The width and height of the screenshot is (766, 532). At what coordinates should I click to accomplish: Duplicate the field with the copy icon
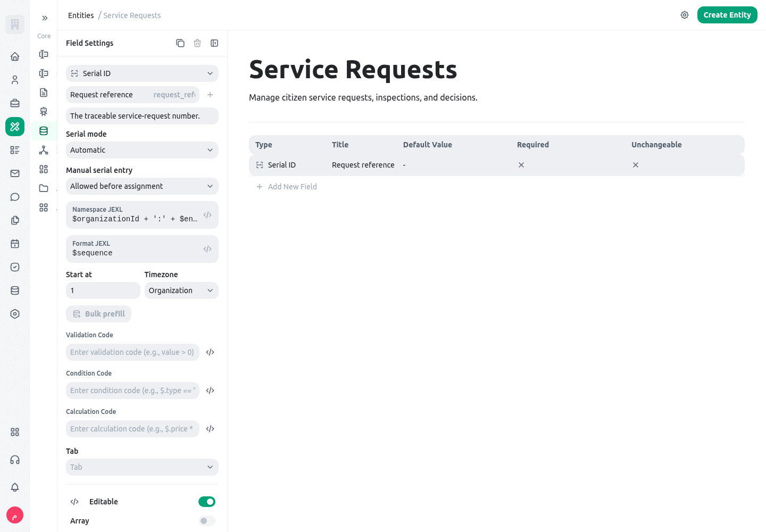(x=180, y=43)
